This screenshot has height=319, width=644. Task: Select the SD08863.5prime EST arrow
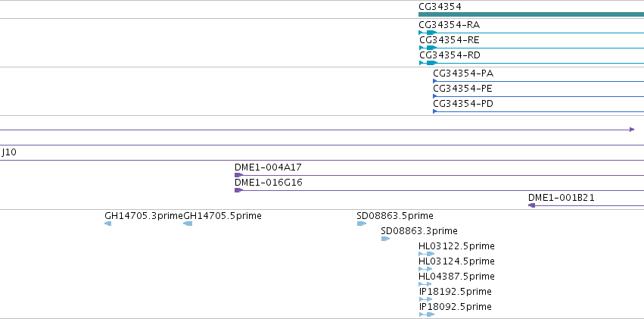pyautogui.click(x=362, y=224)
